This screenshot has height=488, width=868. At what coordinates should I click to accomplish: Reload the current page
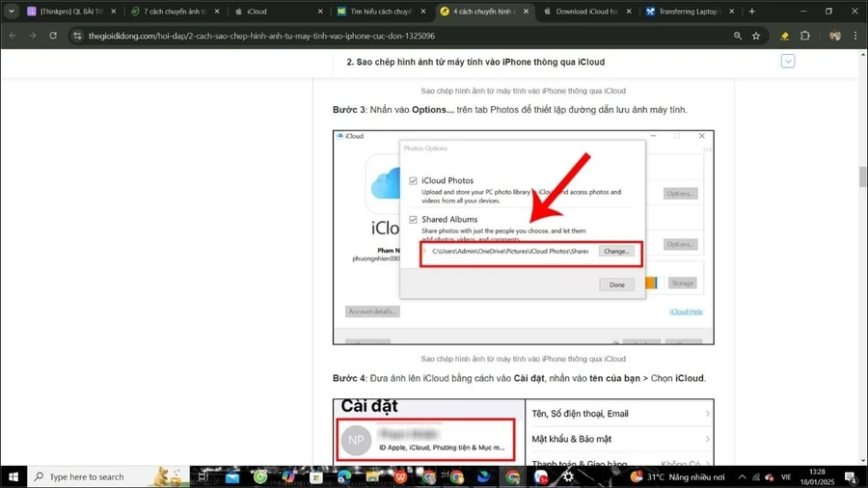[53, 36]
